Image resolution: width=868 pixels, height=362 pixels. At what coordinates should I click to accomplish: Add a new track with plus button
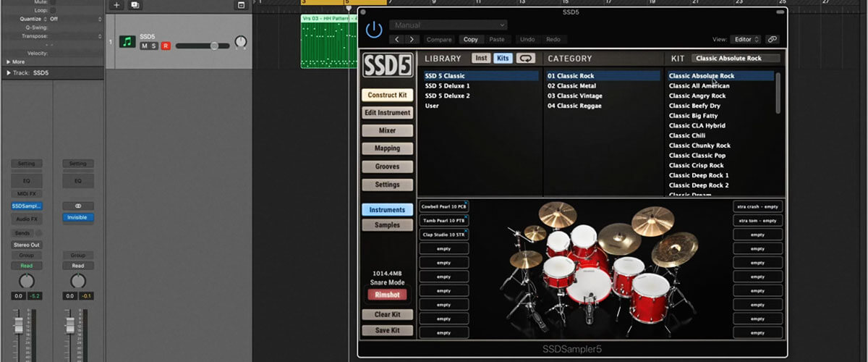pos(116,5)
